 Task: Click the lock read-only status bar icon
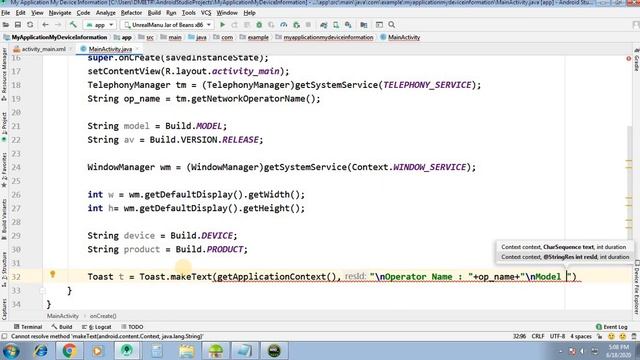coord(600,336)
